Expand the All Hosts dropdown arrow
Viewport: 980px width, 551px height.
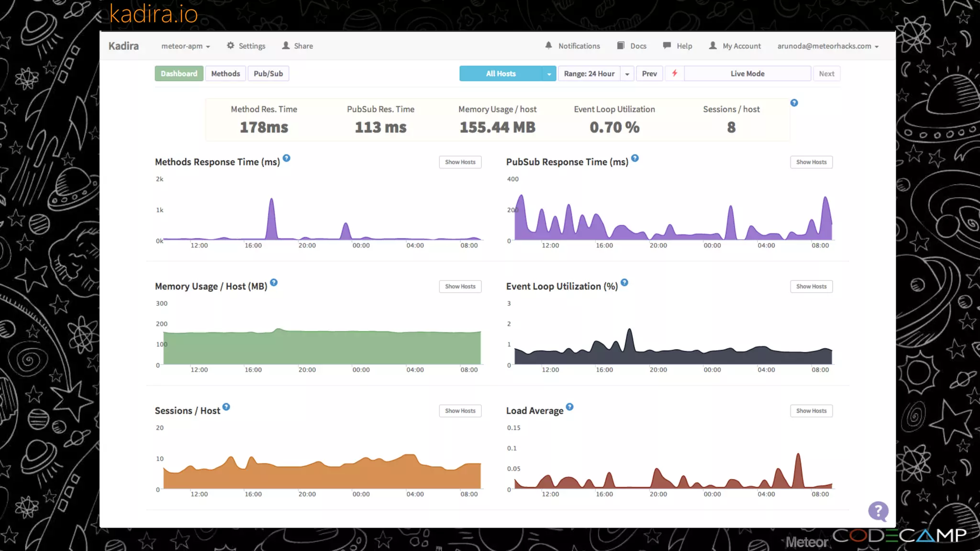click(x=549, y=74)
